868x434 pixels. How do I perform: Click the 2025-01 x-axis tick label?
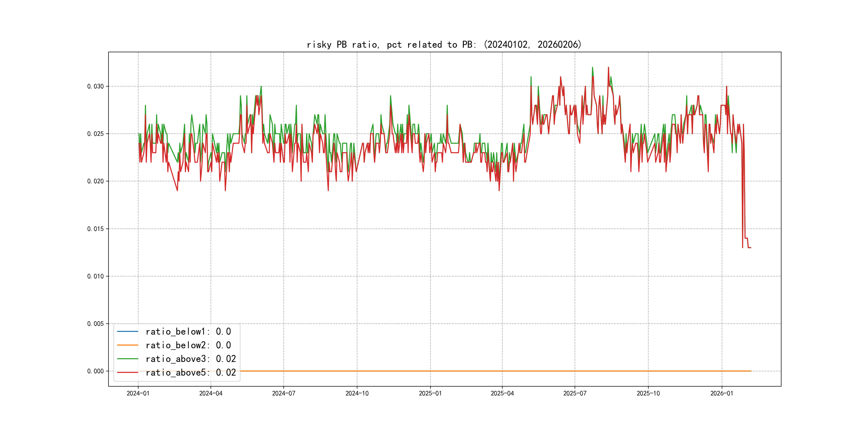tap(430, 393)
